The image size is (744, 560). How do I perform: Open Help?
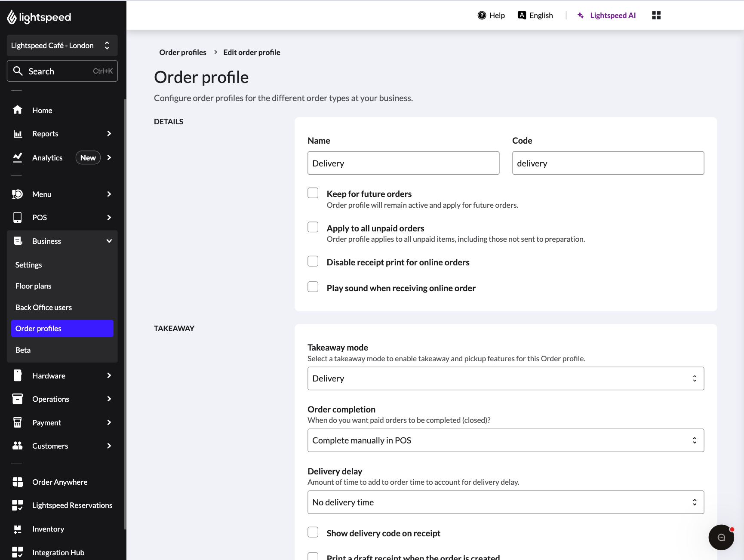pos(491,15)
